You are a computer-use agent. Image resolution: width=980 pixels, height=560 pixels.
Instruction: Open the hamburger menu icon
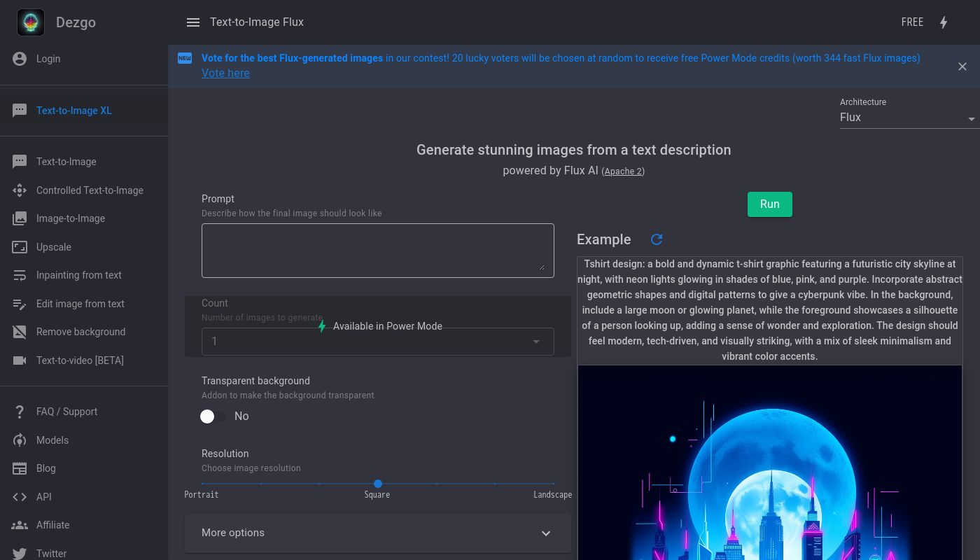(x=193, y=22)
